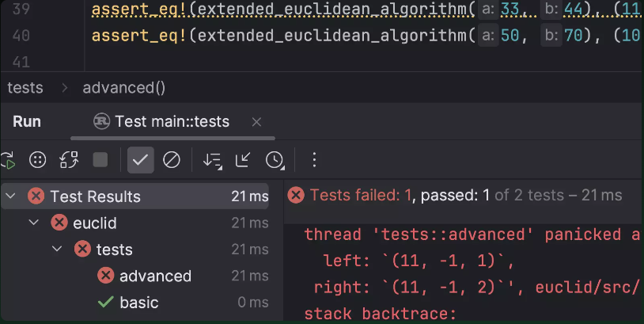Select the passed basic test

[x=138, y=302]
